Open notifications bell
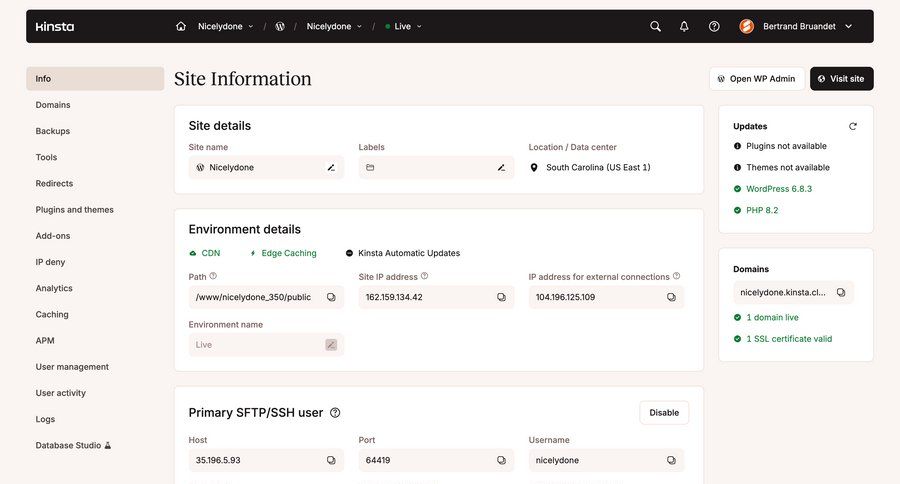Screen dimensions: 900x484 click(684, 26)
